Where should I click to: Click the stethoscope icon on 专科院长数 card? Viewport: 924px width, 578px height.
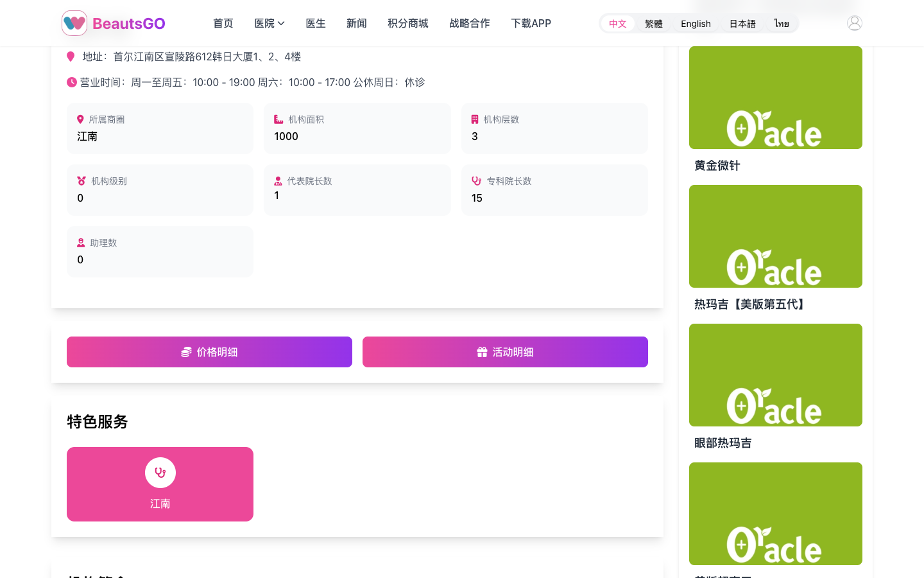[x=475, y=180]
